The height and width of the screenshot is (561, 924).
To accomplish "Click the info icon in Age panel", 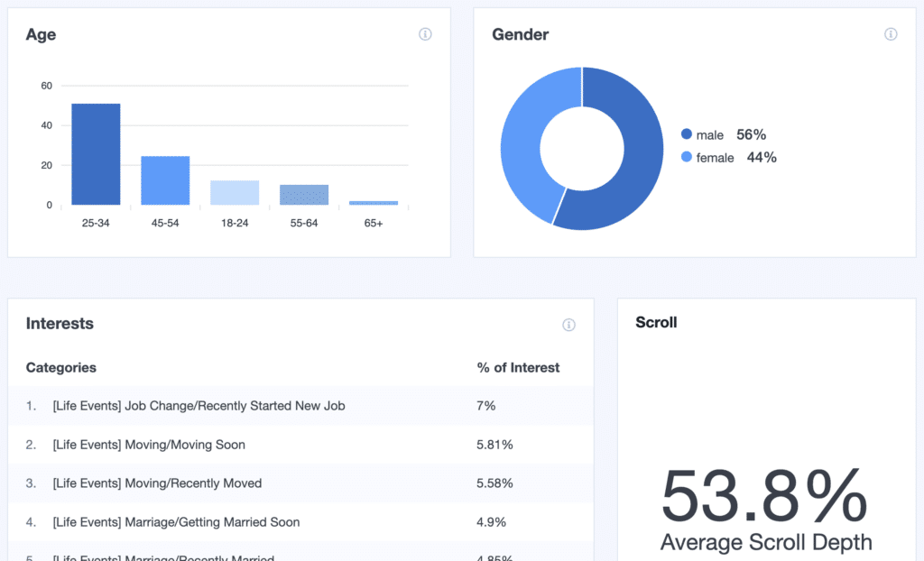I will point(425,34).
